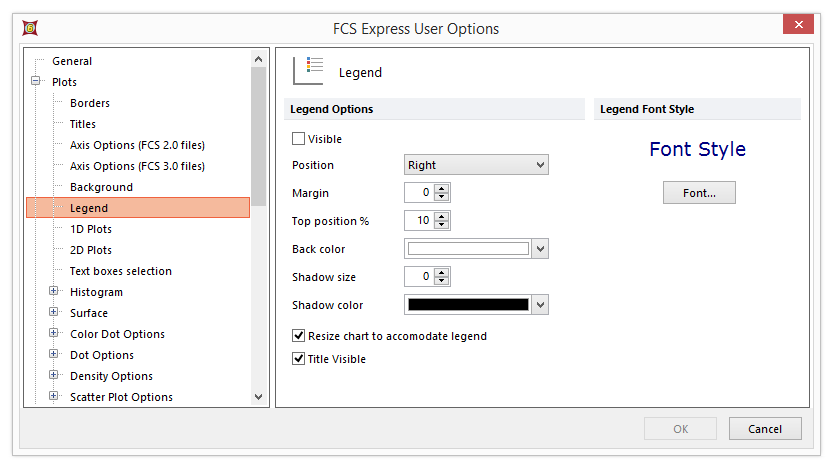Expand the Histogram tree node

pyautogui.click(x=54, y=292)
